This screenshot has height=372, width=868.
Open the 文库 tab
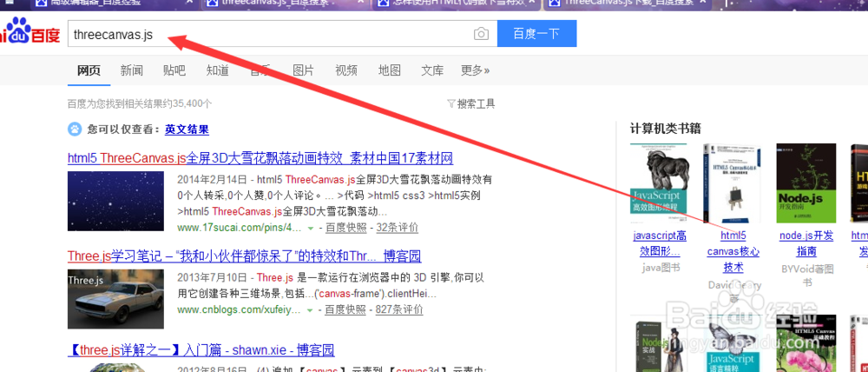(432, 70)
